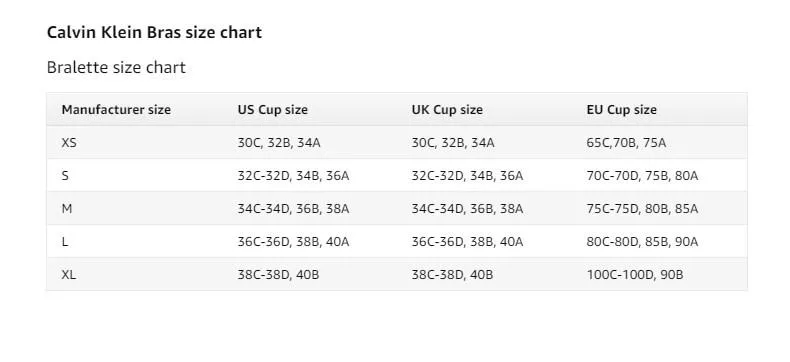790x362 pixels.
Task: Select the UK Cup size column header
Action: pos(447,110)
